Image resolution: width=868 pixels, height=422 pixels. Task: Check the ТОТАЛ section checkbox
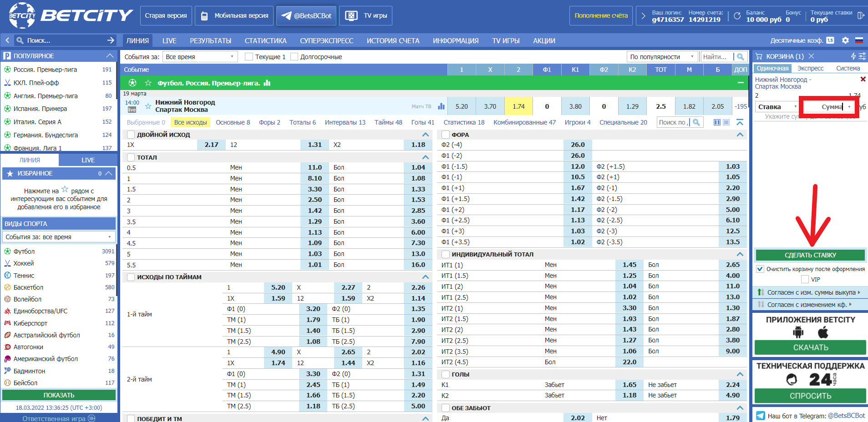131,157
